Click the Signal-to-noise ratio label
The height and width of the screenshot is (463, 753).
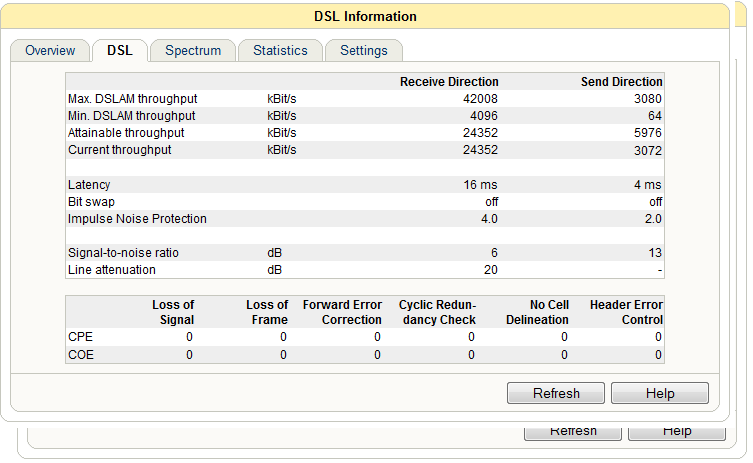point(123,253)
